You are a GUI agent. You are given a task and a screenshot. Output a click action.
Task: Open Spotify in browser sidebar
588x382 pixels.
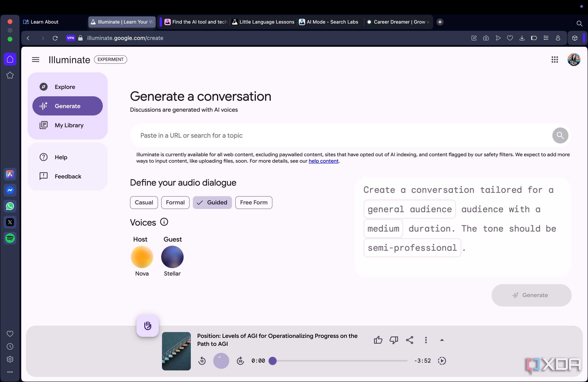(x=10, y=238)
